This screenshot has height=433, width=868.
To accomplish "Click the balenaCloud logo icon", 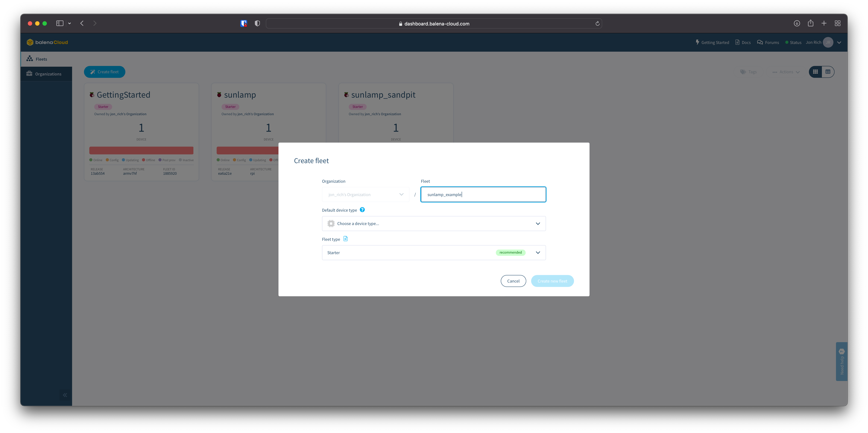I will tap(30, 42).
